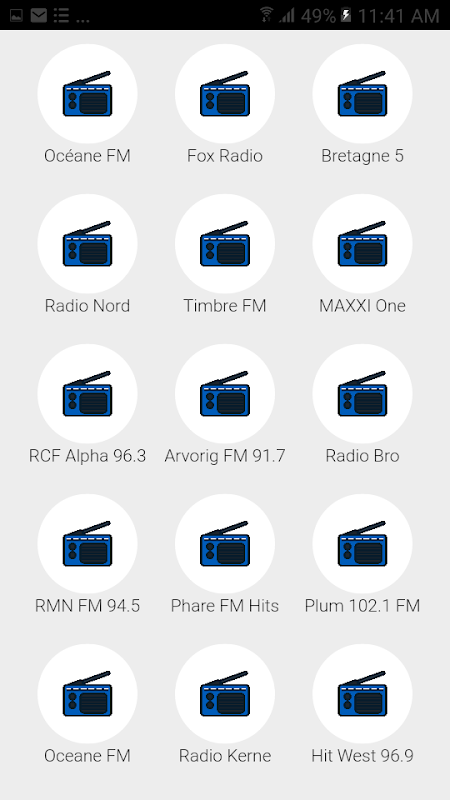Open the Hit West 96.9 radio icon
450x800 pixels.
coord(362,694)
